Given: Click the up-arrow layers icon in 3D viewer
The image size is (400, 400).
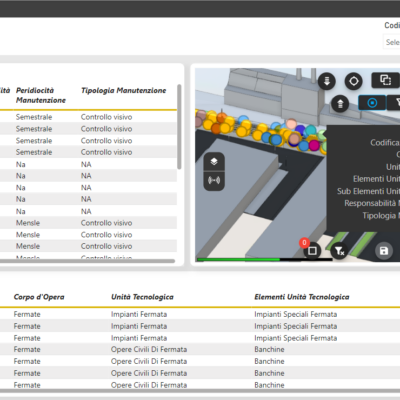Looking at the screenshot, I should tap(340, 104).
